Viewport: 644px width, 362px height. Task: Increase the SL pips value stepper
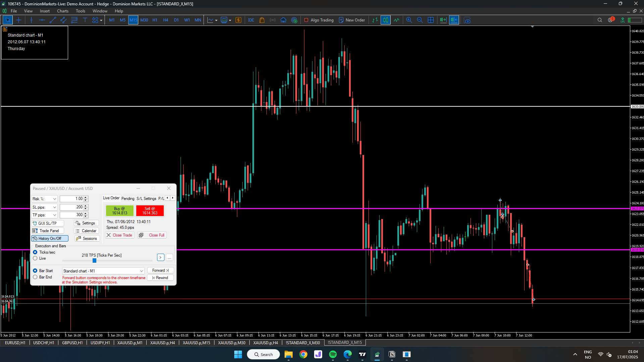pyautogui.click(x=86, y=206)
